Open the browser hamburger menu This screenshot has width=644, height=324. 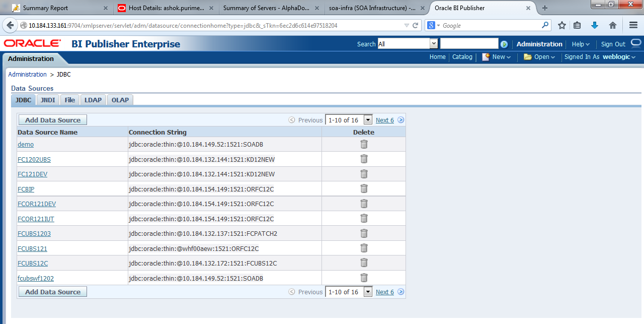[x=633, y=25]
